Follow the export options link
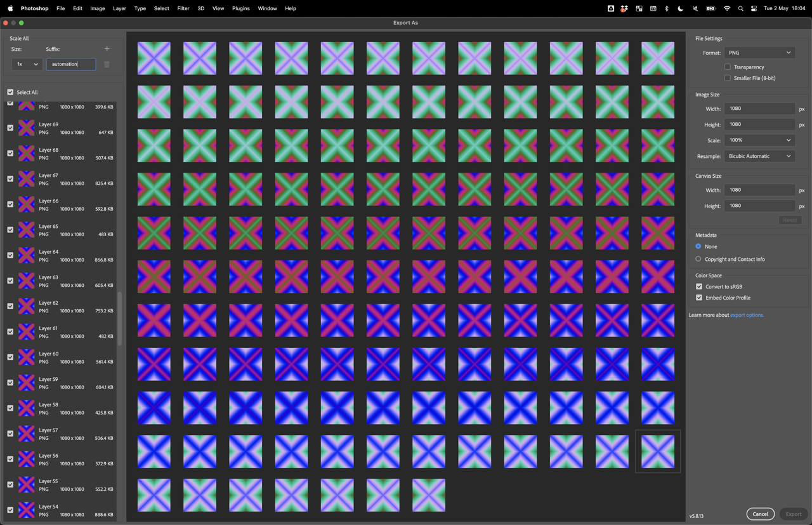This screenshot has width=812, height=525. point(747,315)
